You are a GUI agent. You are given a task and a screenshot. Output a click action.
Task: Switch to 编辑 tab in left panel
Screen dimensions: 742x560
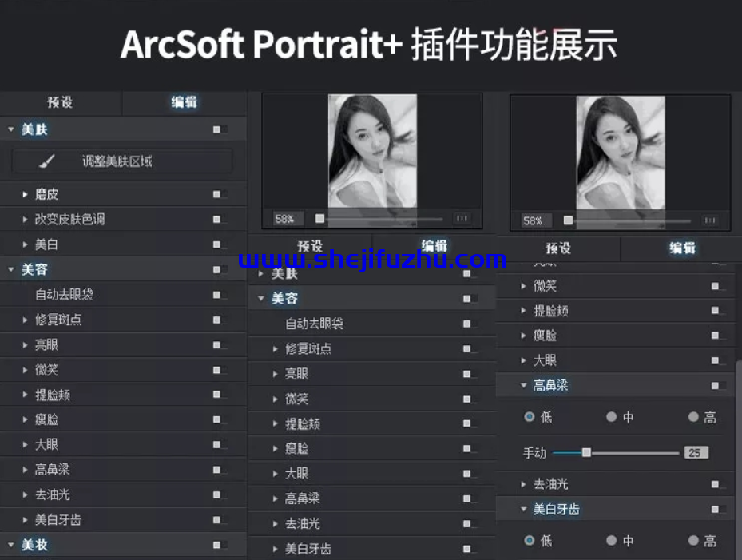[184, 102]
